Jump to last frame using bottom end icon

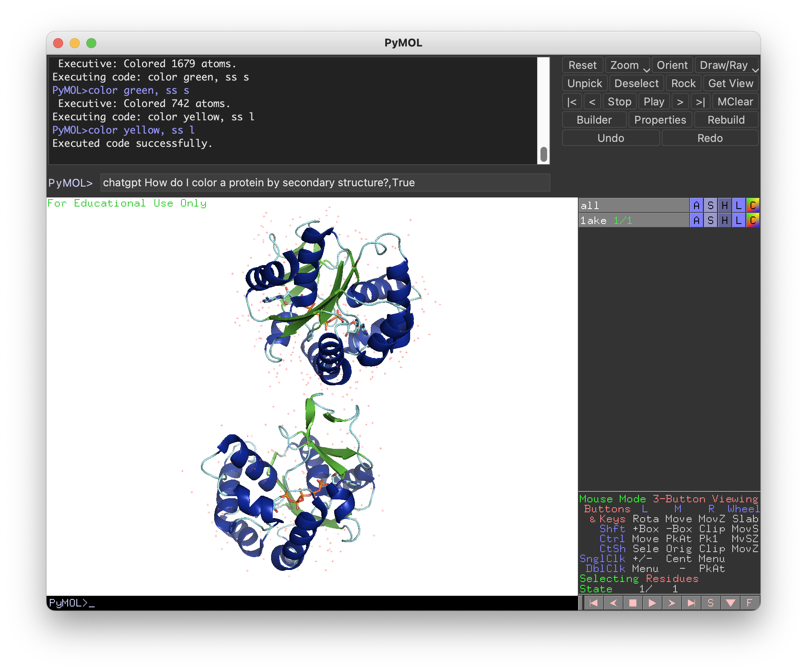(x=691, y=603)
